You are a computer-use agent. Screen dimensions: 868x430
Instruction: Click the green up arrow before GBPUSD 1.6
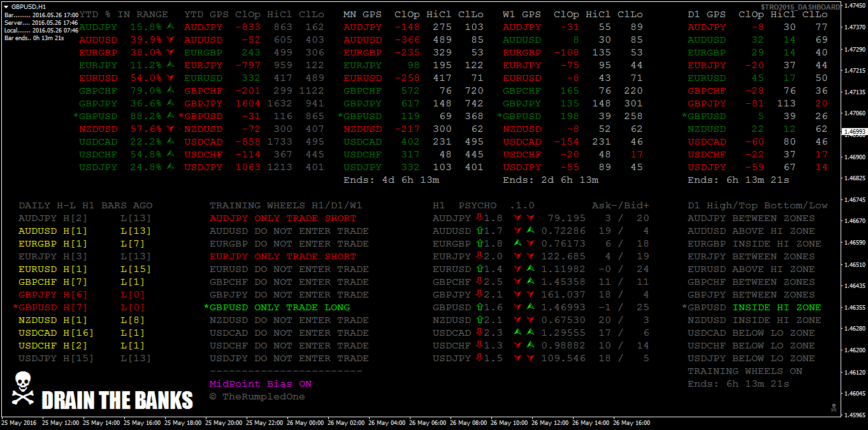(479, 307)
